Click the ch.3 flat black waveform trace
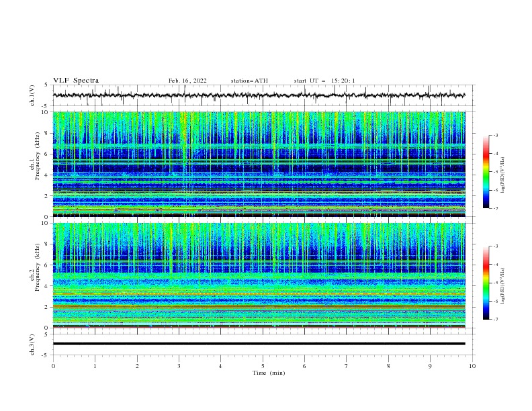Image resolution: width=532 pixels, height=411 pixels. coord(259,344)
